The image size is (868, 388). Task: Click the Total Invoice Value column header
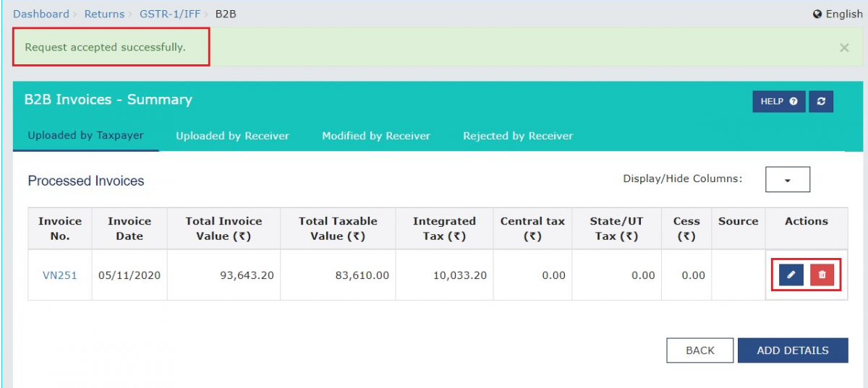(x=224, y=228)
